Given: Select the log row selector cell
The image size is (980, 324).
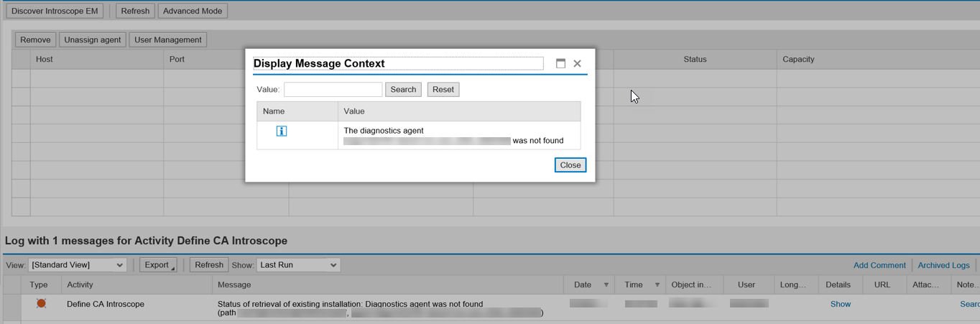Looking at the screenshot, I should tap(12, 307).
